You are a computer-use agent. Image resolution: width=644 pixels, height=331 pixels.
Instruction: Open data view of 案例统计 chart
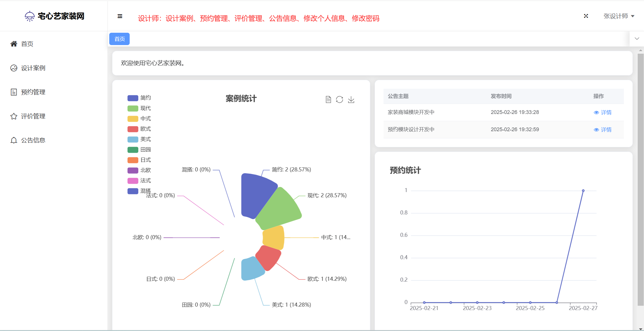tap(328, 100)
